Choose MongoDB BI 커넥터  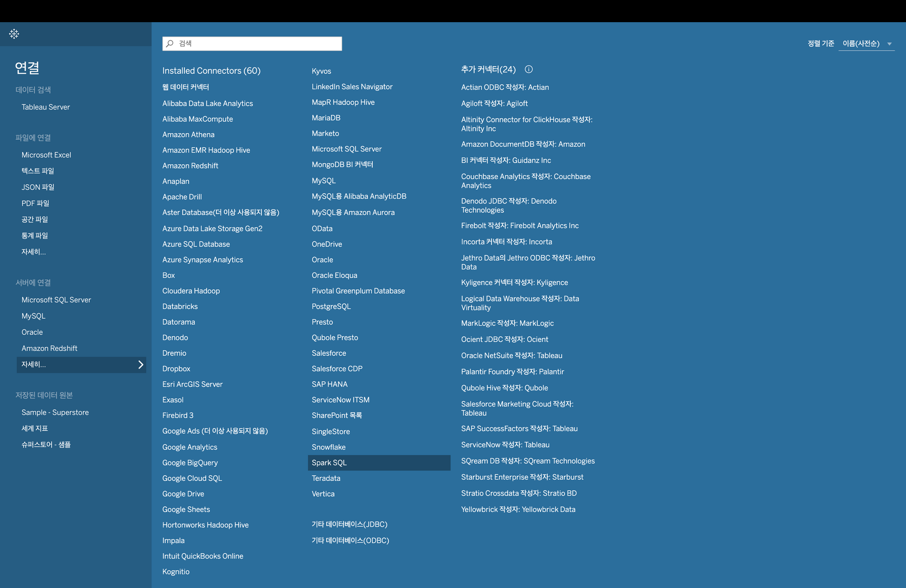tap(342, 165)
